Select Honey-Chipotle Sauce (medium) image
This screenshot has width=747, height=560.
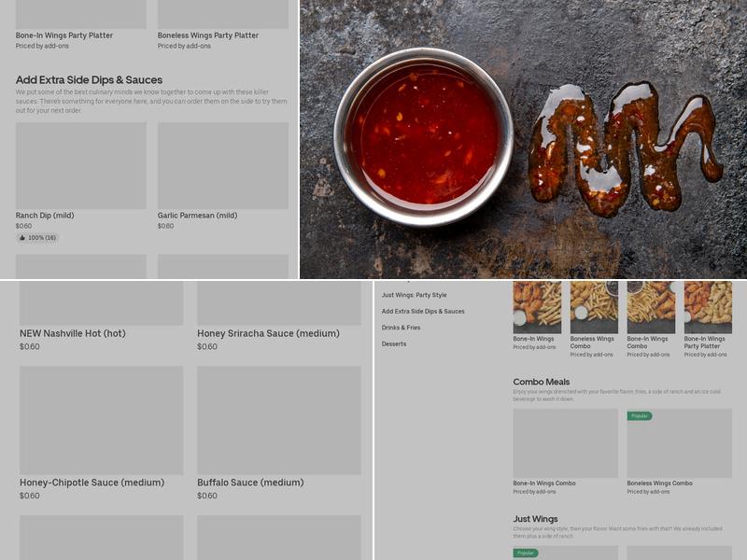102,420
